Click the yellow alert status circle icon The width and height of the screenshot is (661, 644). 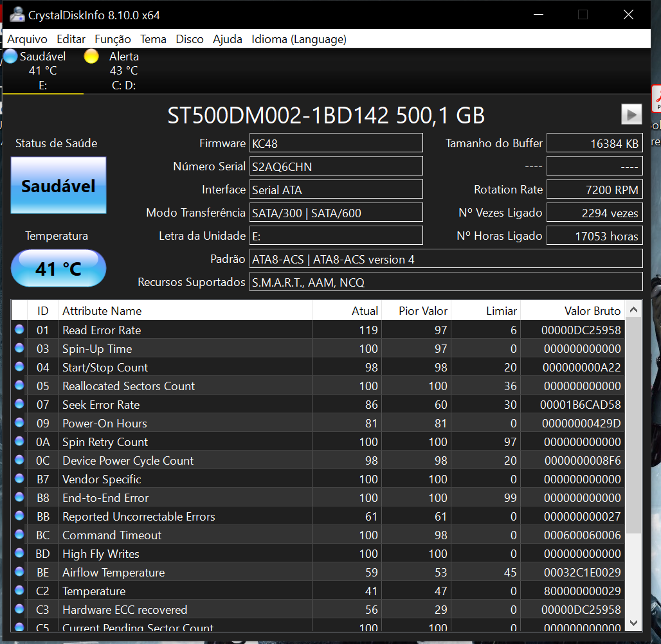coord(91,56)
